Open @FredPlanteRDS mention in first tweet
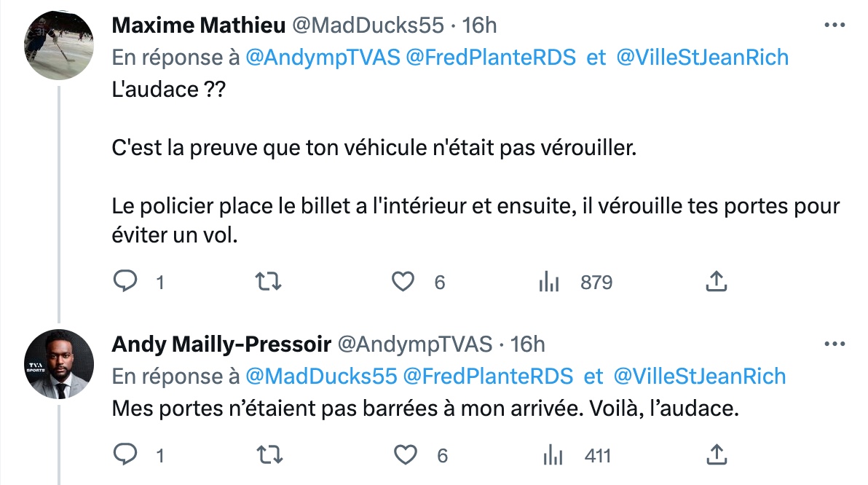The image size is (868, 485). pyautogui.click(x=491, y=58)
